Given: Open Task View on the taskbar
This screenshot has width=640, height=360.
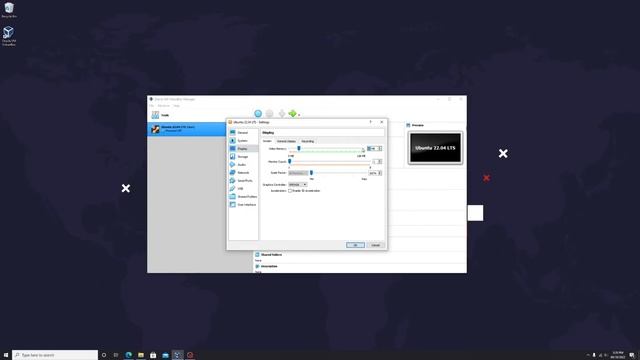Looking at the screenshot, I should (x=116, y=355).
